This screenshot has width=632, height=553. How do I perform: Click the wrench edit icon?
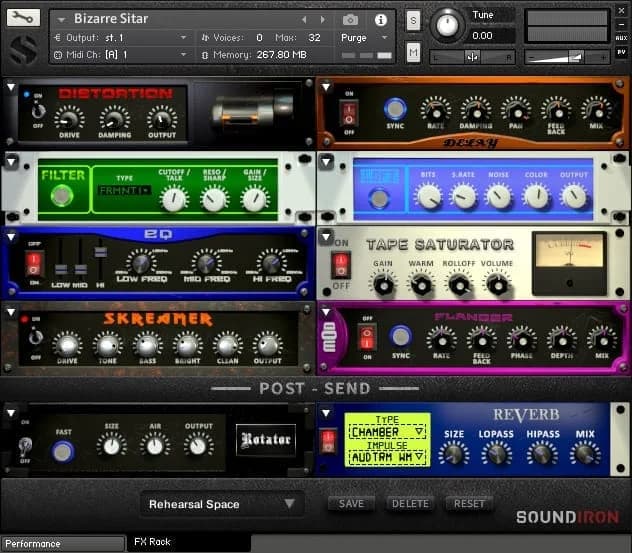24,18
